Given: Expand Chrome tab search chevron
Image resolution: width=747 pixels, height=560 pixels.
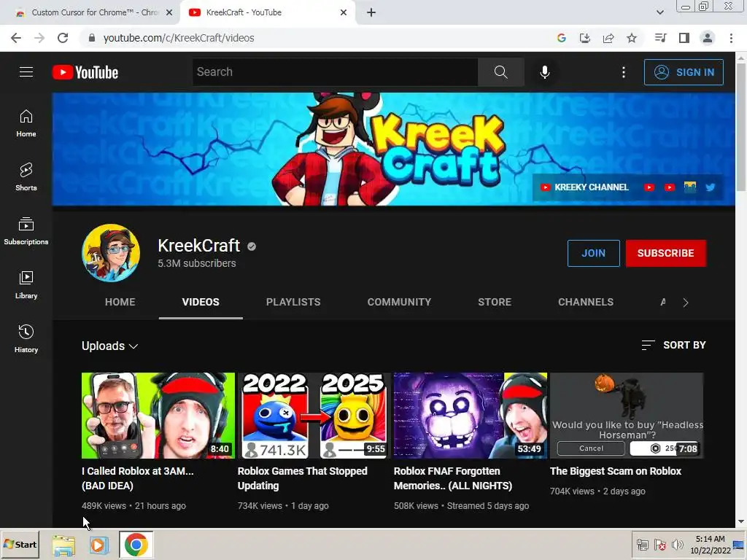Looking at the screenshot, I should click(x=659, y=12).
